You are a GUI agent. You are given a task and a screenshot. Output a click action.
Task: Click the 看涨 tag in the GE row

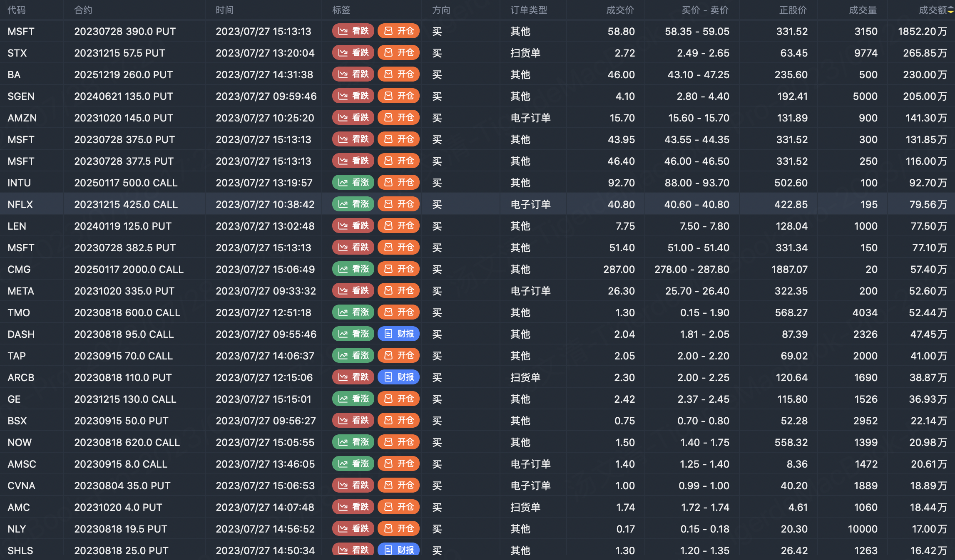click(353, 399)
